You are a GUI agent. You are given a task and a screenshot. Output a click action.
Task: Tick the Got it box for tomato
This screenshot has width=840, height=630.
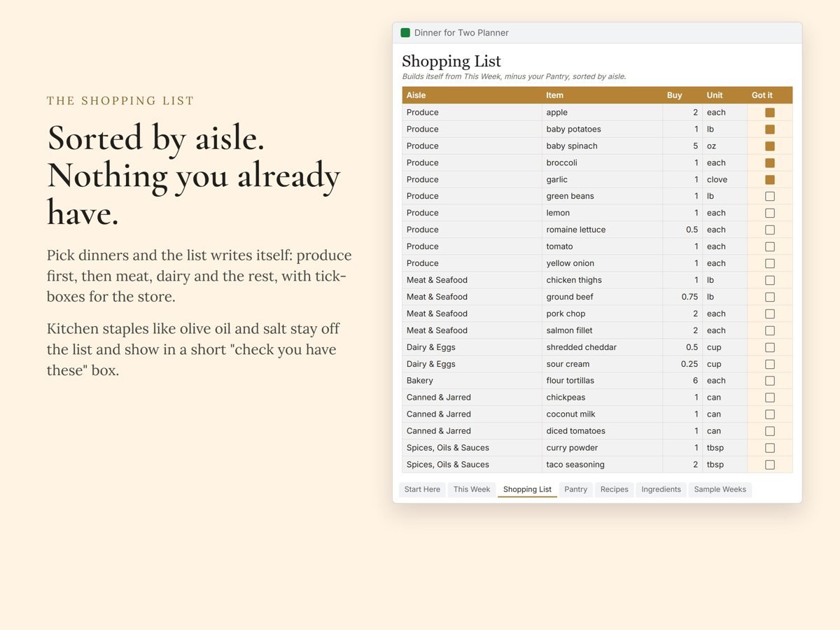coord(770,247)
